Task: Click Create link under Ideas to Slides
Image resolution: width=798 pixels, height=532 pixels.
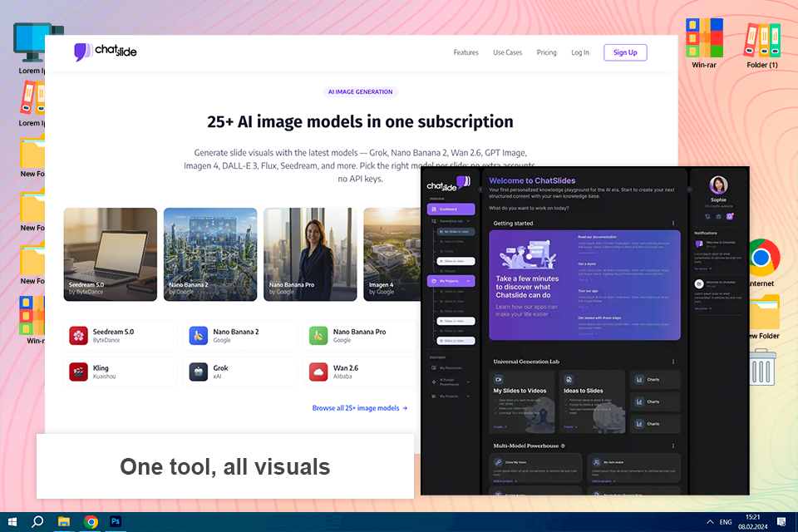Action: pos(570,426)
